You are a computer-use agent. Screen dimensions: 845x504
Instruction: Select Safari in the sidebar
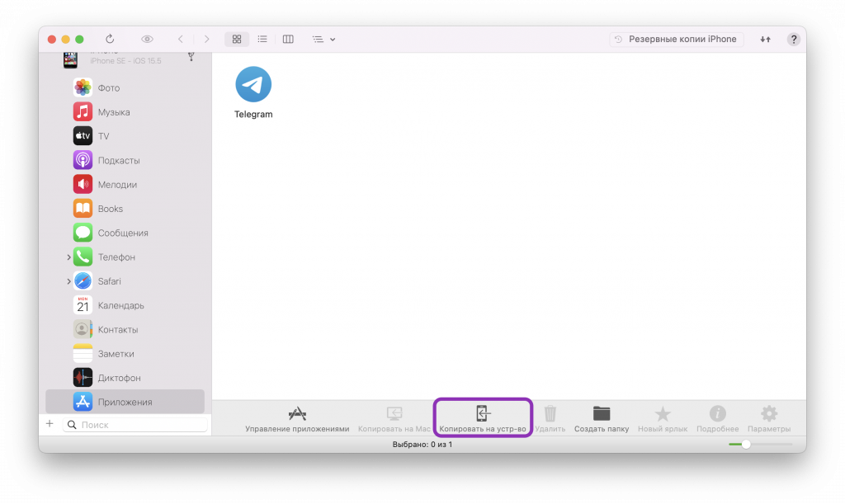pyautogui.click(x=125, y=281)
